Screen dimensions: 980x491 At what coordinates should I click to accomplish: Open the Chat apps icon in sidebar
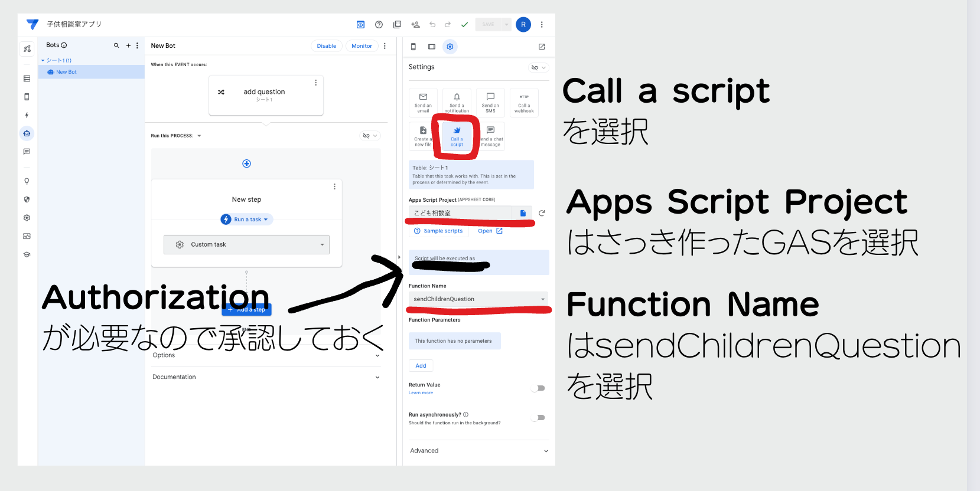coord(27,152)
